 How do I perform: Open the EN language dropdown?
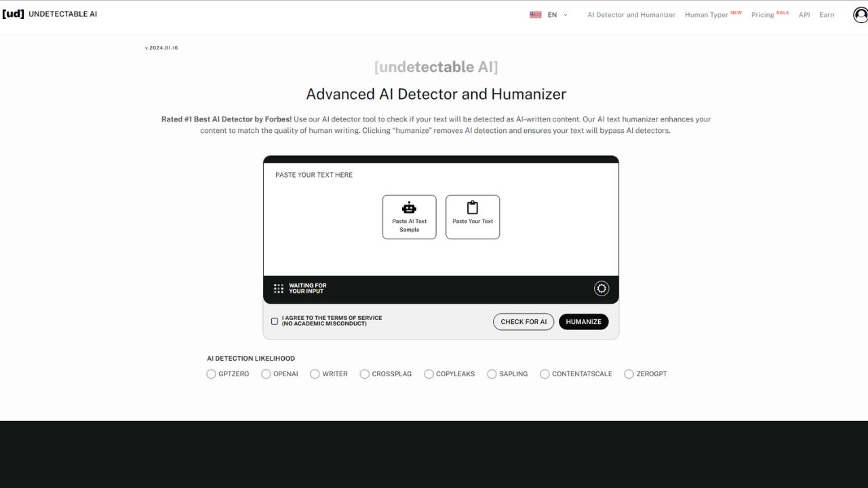pyautogui.click(x=552, y=14)
